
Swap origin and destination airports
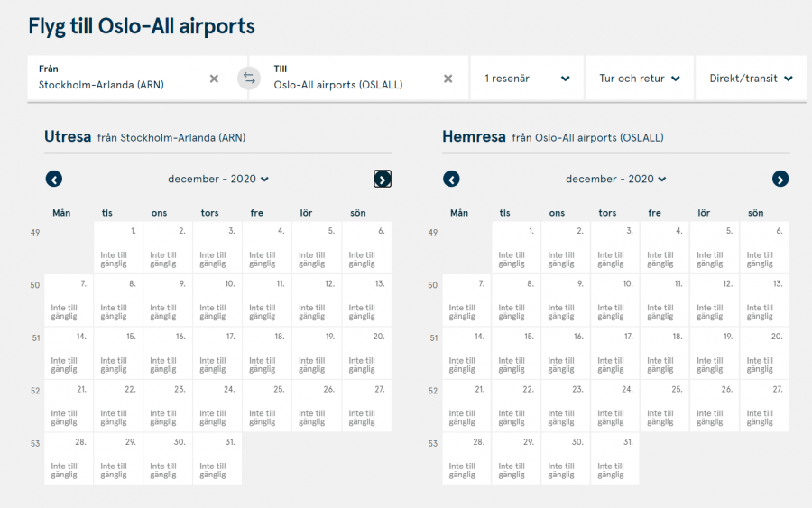click(x=249, y=79)
